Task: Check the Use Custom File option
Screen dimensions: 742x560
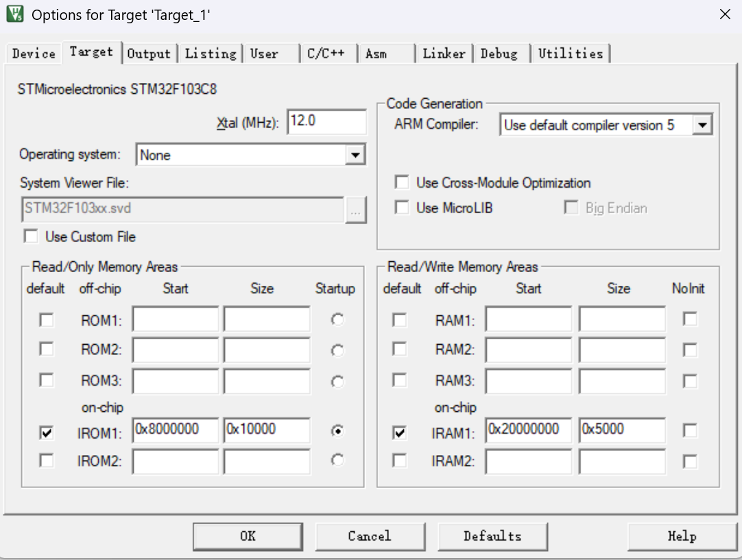Action: click(31, 236)
